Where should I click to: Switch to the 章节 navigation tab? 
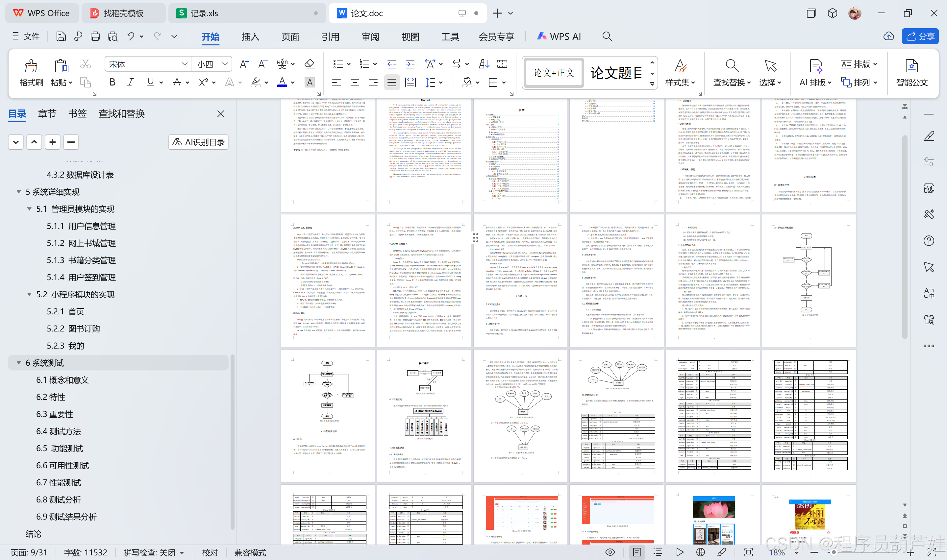coord(47,113)
